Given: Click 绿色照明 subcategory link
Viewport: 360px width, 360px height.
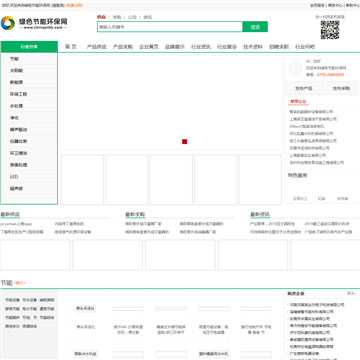Looking at the screenshot, I should 47,300.
